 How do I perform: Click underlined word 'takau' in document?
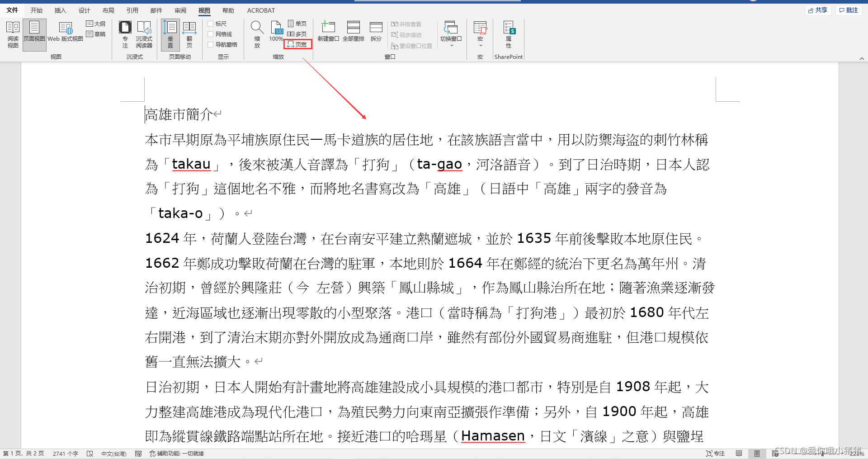191,164
